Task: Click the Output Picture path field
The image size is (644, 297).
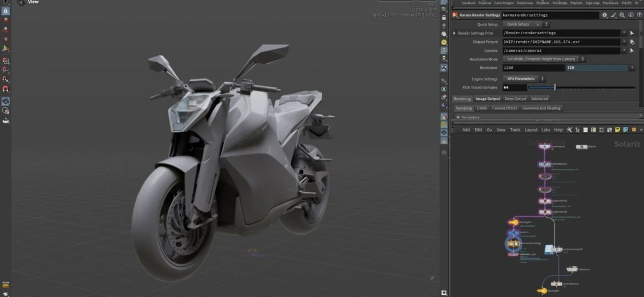Action: pos(561,42)
